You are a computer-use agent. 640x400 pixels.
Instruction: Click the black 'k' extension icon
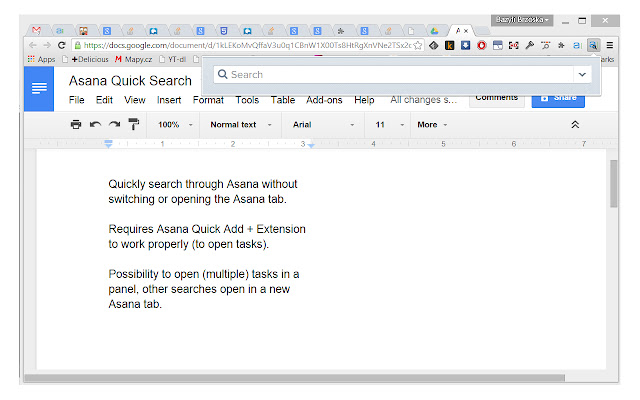tap(449, 45)
